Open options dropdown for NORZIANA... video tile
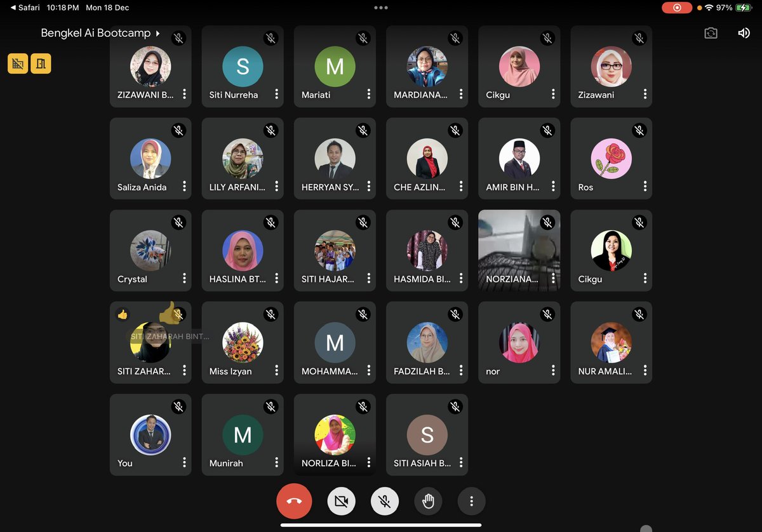The height and width of the screenshot is (532, 762). 553,279
